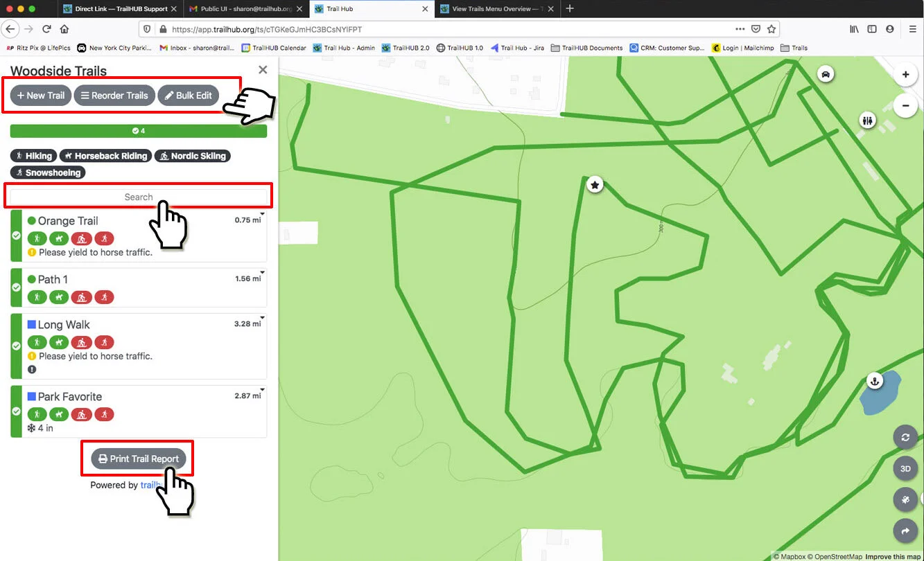Switch to the View Trails Menu Overview tab

(497, 9)
